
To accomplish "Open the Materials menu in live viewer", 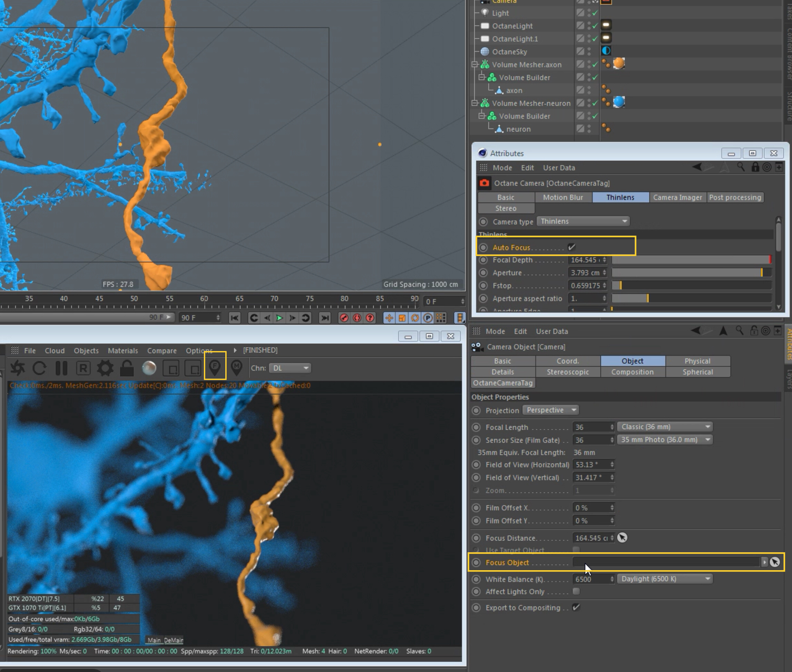I will [122, 350].
